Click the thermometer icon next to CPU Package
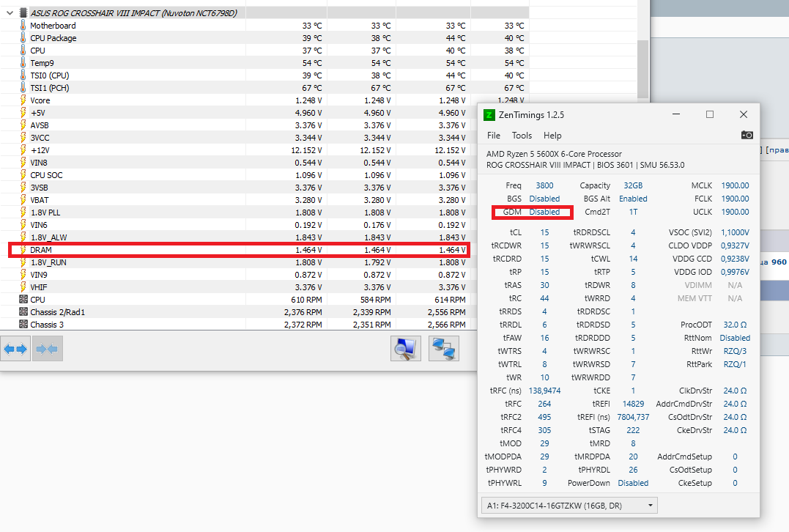Image resolution: width=789 pixels, height=532 pixels. point(23,38)
